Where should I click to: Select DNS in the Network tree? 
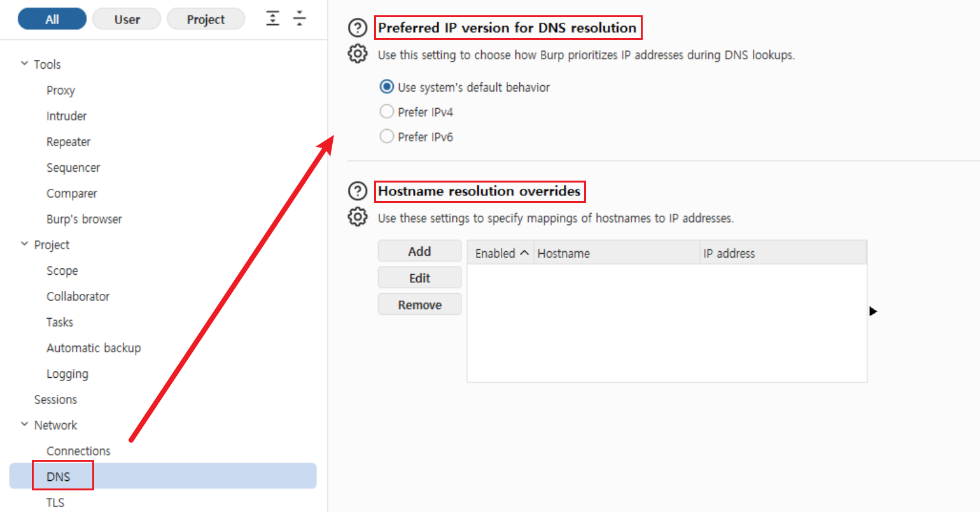tap(163, 476)
